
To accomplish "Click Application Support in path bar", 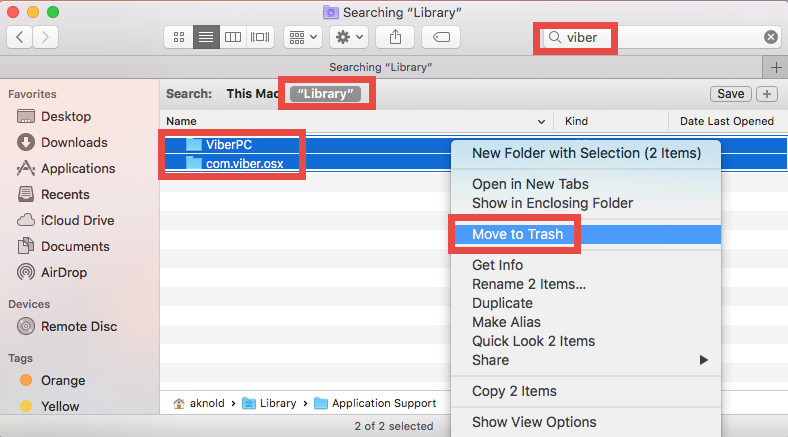I will click(x=375, y=403).
